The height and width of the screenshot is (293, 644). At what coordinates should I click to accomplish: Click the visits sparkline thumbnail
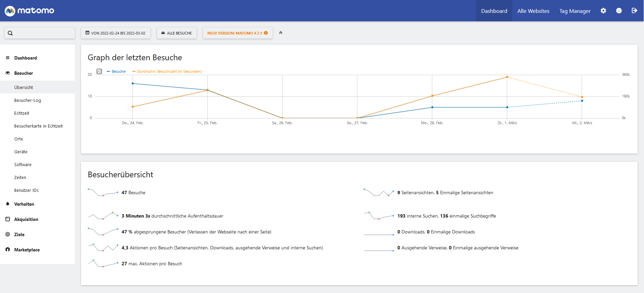click(x=103, y=193)
